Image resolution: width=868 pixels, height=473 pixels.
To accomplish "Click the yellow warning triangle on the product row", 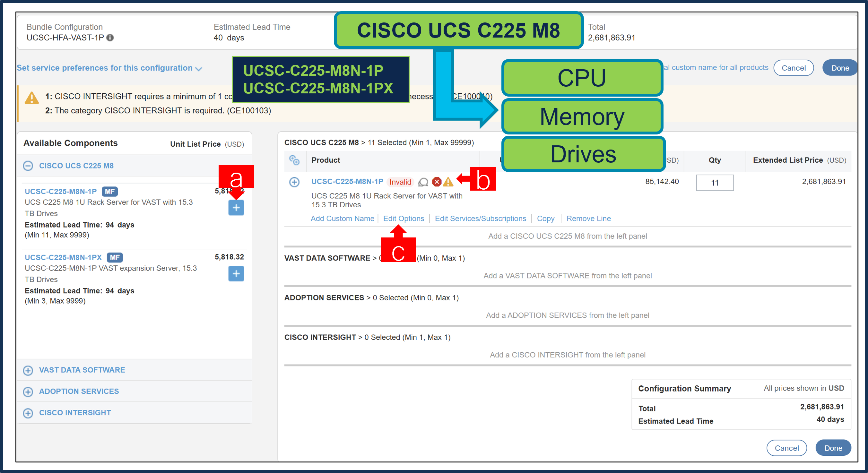I will [448, 183].
